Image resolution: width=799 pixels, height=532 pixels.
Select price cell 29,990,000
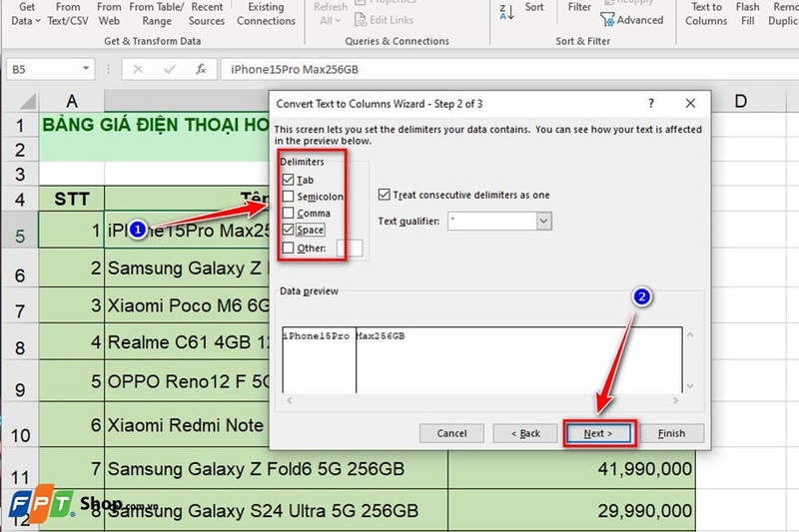pos(571,511)
